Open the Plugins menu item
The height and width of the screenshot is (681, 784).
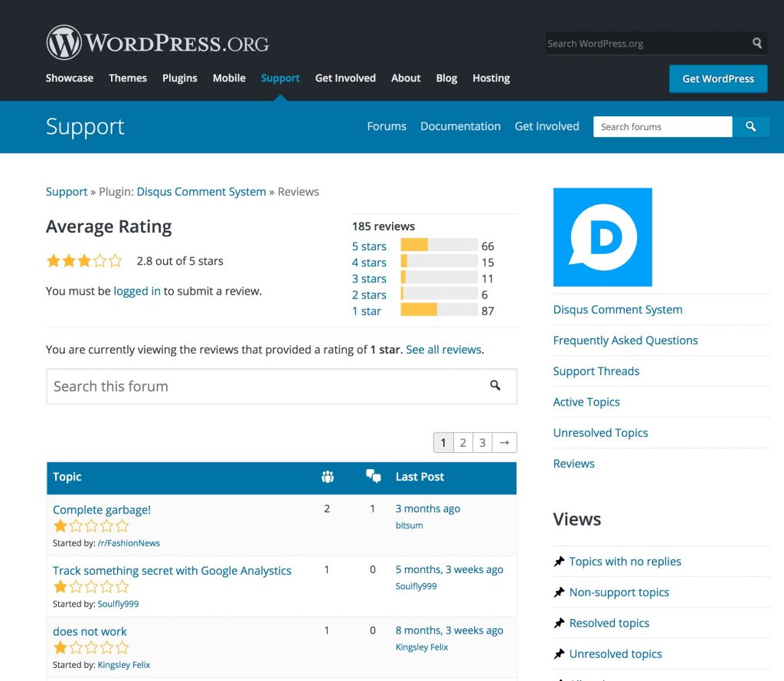click(179, 78)
